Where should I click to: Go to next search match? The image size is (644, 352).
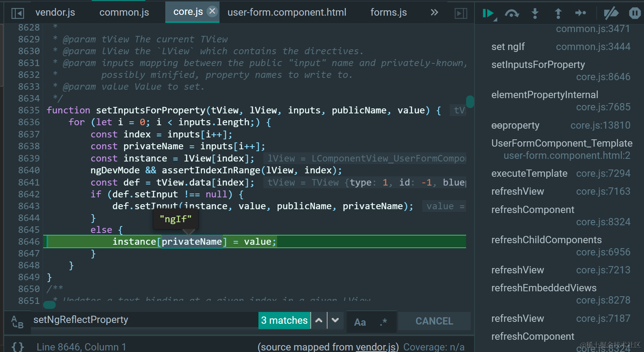coord(335,320)
